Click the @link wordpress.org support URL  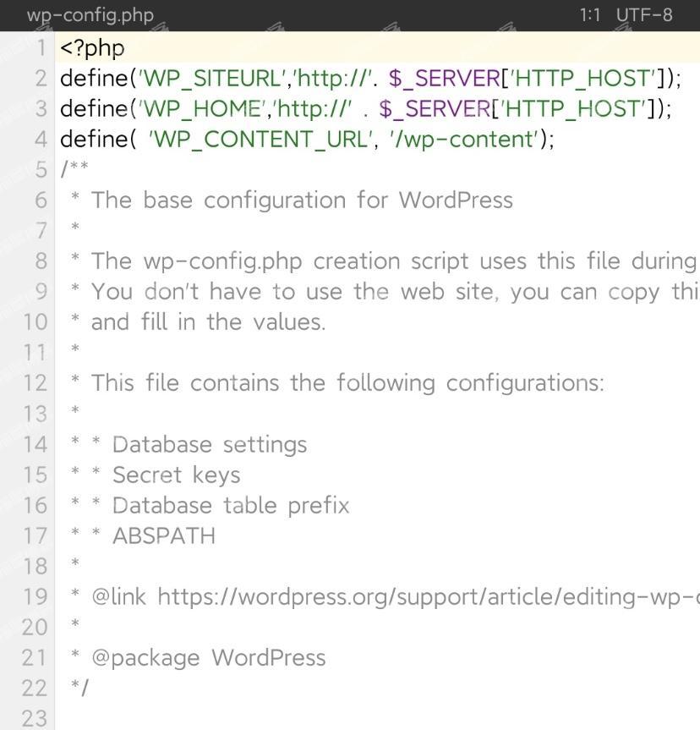[428, 597]
